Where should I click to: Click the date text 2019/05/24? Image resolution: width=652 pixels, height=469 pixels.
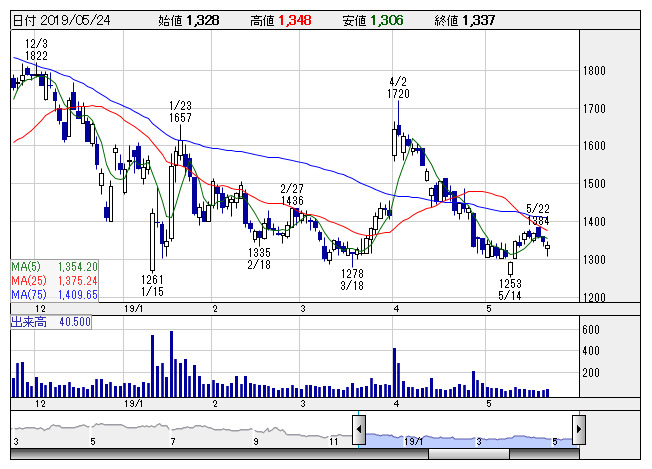click(75, 20)
